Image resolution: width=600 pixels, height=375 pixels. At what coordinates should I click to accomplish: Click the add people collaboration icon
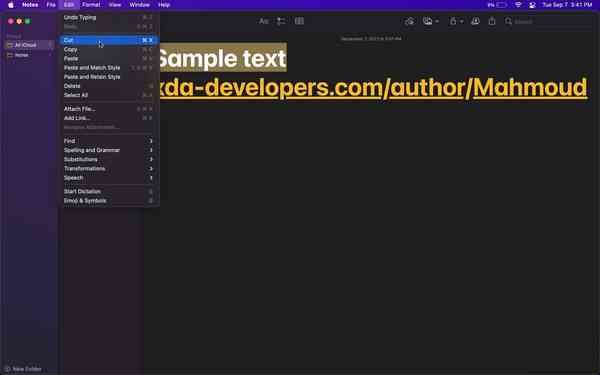click(475, 21)
